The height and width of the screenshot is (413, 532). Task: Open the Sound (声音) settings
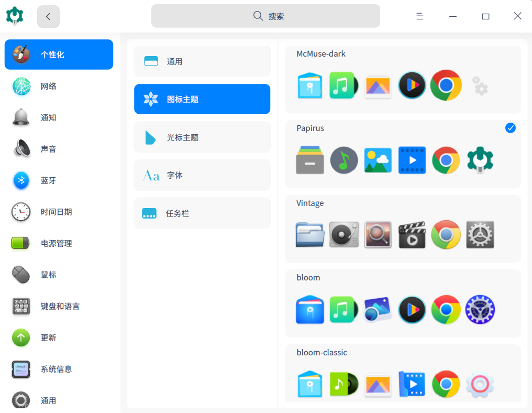[59, 149]
